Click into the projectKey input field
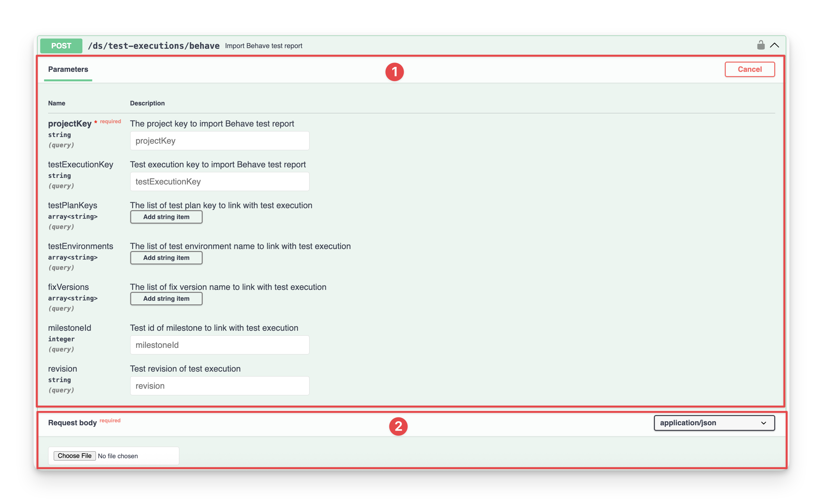823x504 pixels. tap(220, 141)
